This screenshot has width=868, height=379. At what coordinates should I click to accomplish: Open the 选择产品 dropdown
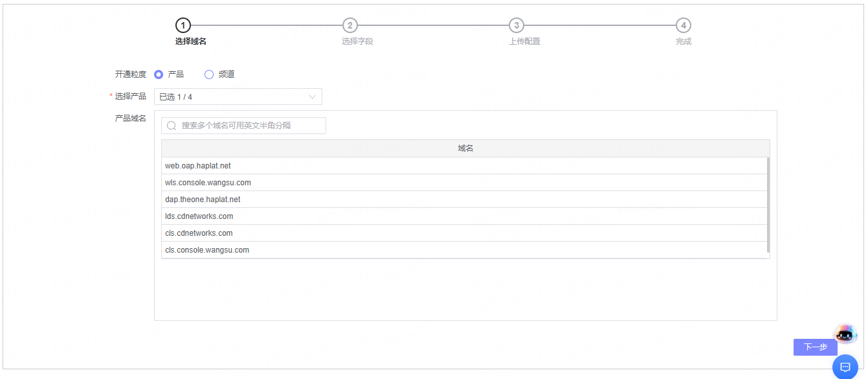coord(238,97)
